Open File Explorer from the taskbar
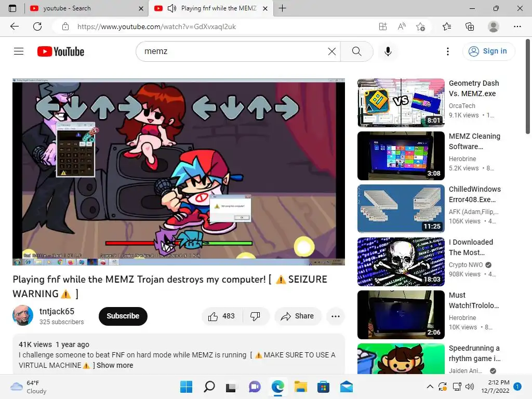 pyautogui.click(x=301, y=387)
